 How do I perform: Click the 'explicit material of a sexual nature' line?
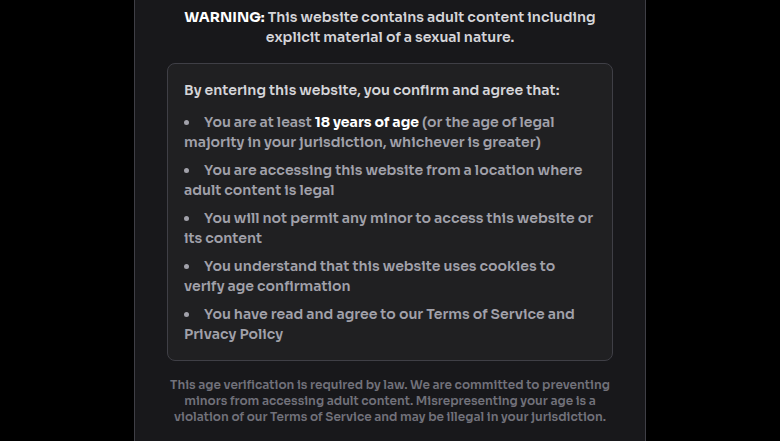click(389, 37)
